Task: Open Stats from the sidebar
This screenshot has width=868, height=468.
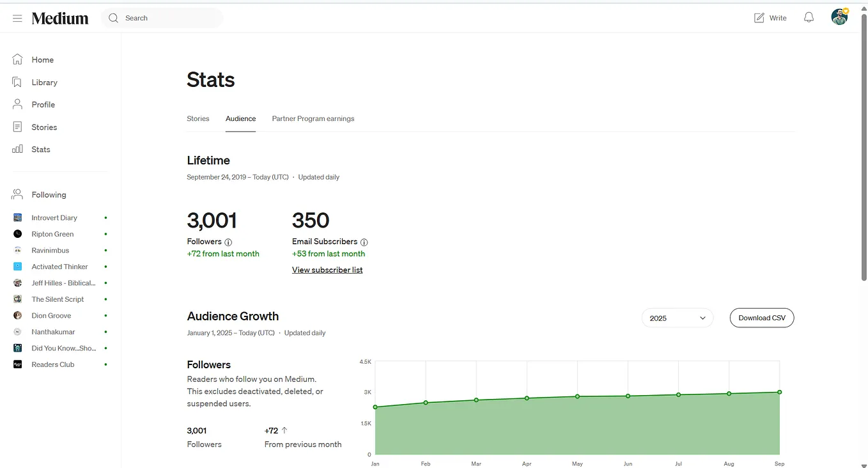Action: [41, 149]
